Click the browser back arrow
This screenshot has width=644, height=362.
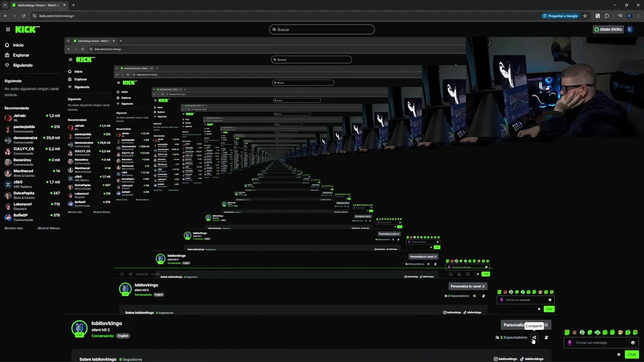pos(6,16)
